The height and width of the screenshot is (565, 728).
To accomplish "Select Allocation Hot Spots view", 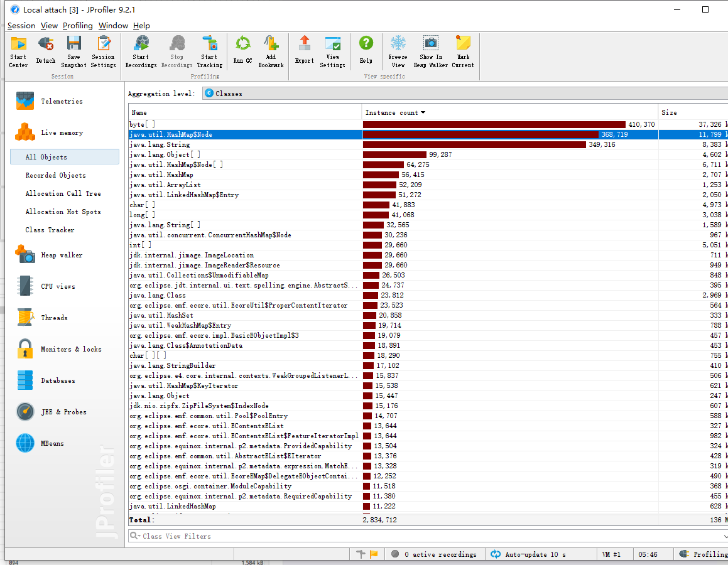I will click(x=63, y=212).
